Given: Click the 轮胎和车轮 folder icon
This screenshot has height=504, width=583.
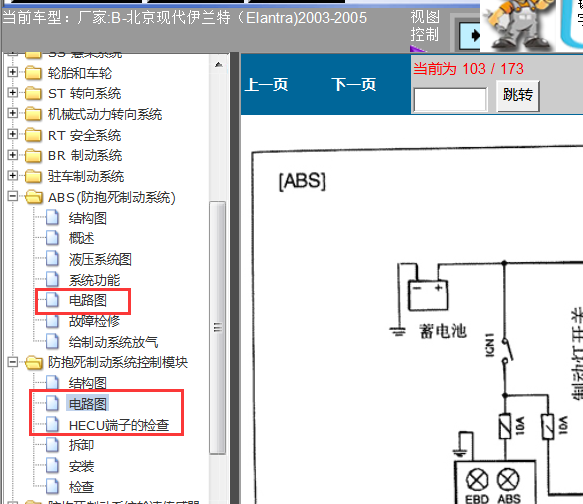Looking at the screenshot, I should tap(33, 73).
